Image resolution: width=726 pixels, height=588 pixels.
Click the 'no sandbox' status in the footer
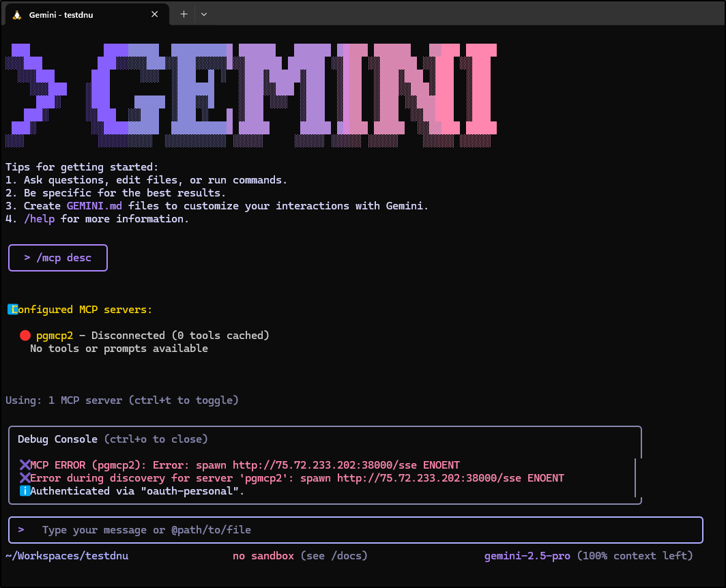pos(263,556)
